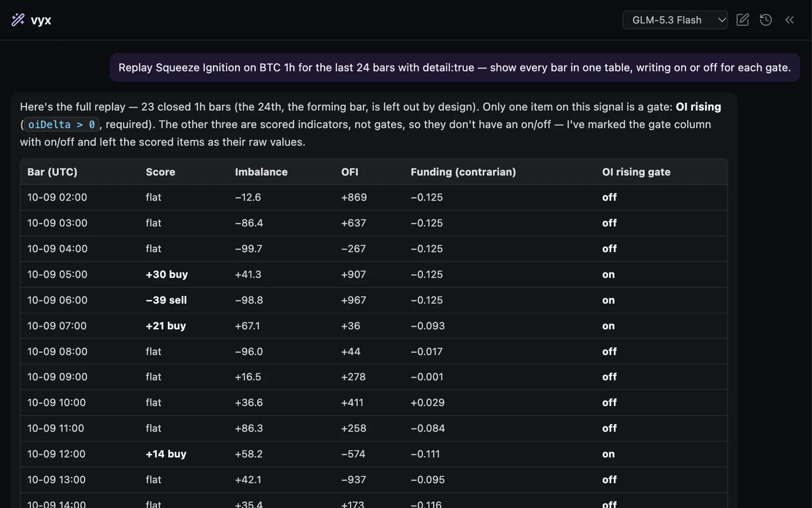
Task: Click imbalance value −99.7
Action: (249, 248)
